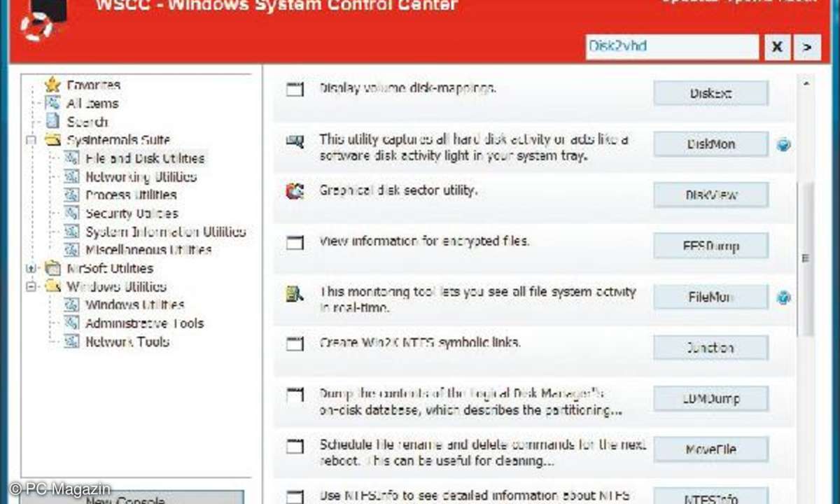This screenshot has width=840, height=504.
Task: Launch the MoveFile utility button
Action: coord(710,449)
